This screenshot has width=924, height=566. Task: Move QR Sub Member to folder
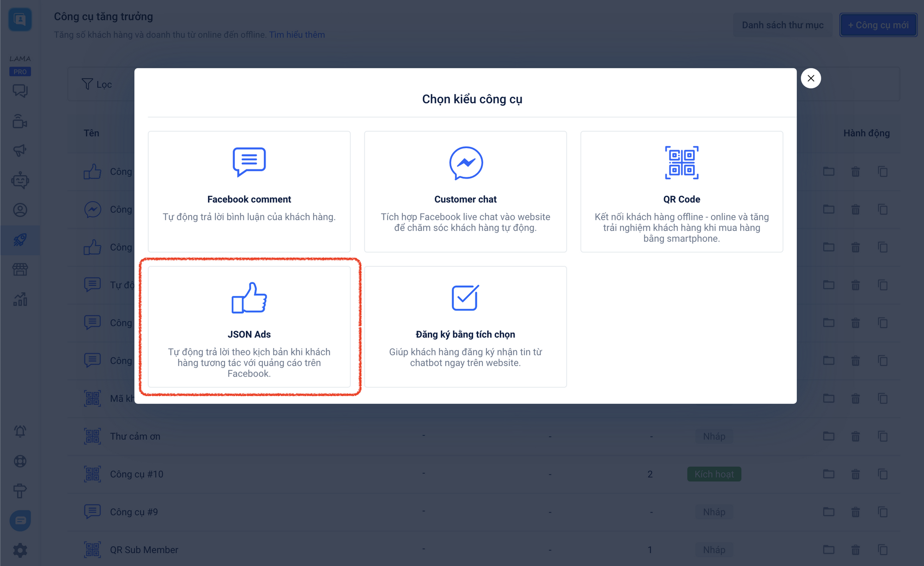click(x=829, y=549)
